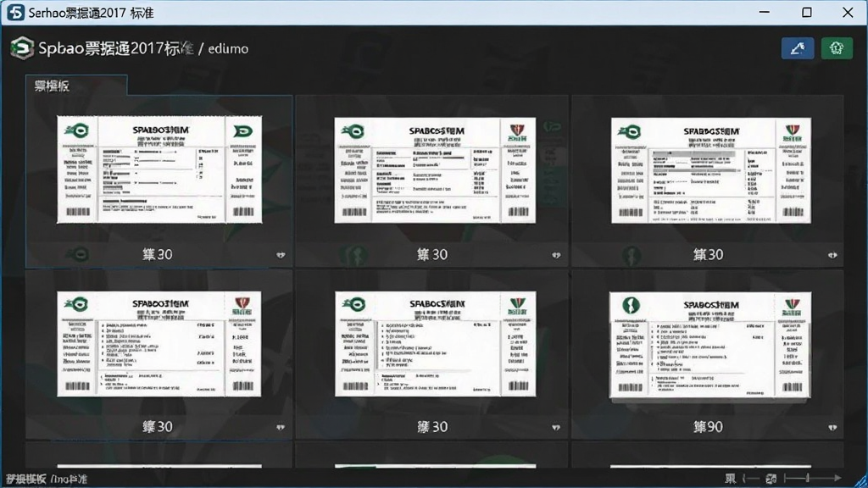The height and width of the screenshot is (488, 868).
Task: Click the 票 glyph icon in bottom status bar
Action: [731, 479]
